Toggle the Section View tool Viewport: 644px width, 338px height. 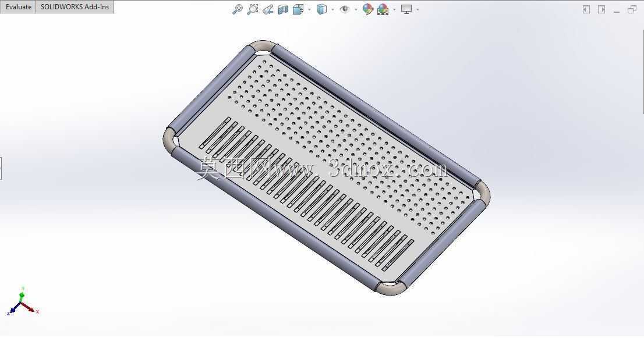pyautogui.click(x=282, y=9)
